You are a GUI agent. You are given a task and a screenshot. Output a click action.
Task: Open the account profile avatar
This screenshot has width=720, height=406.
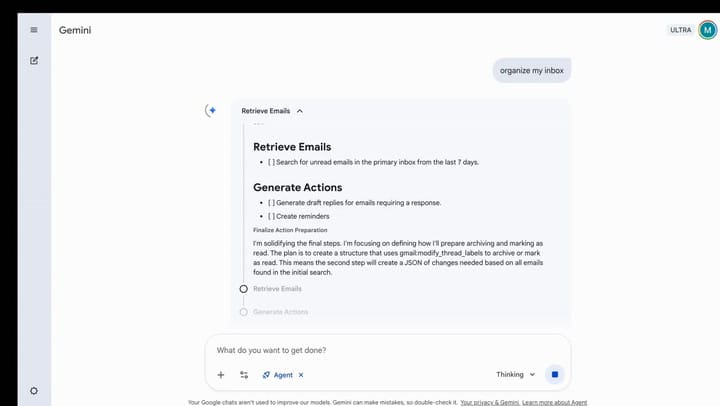click(707, 30)
